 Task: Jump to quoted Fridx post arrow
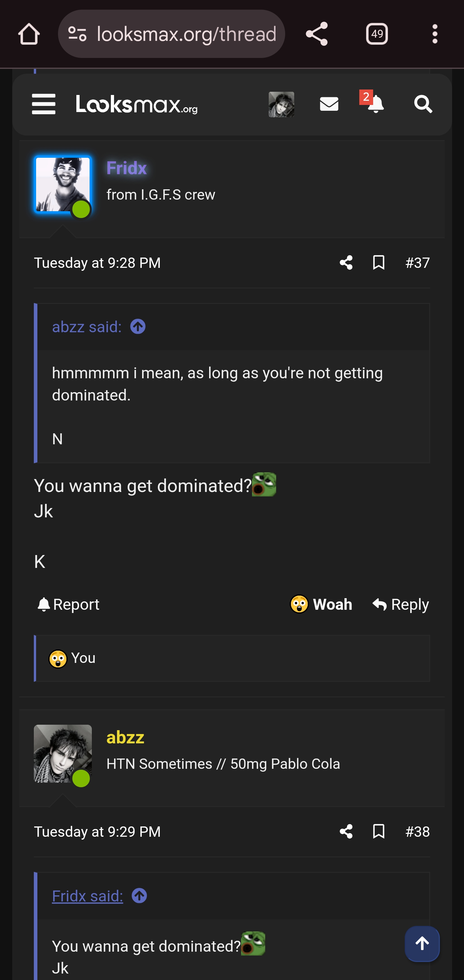pyautogui.click(x=139, y=896)
